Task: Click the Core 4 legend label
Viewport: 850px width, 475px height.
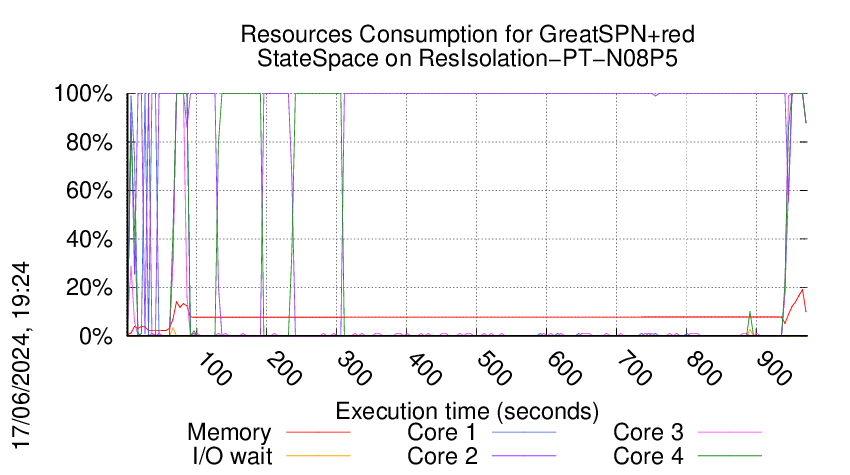Action: point(648,456)
